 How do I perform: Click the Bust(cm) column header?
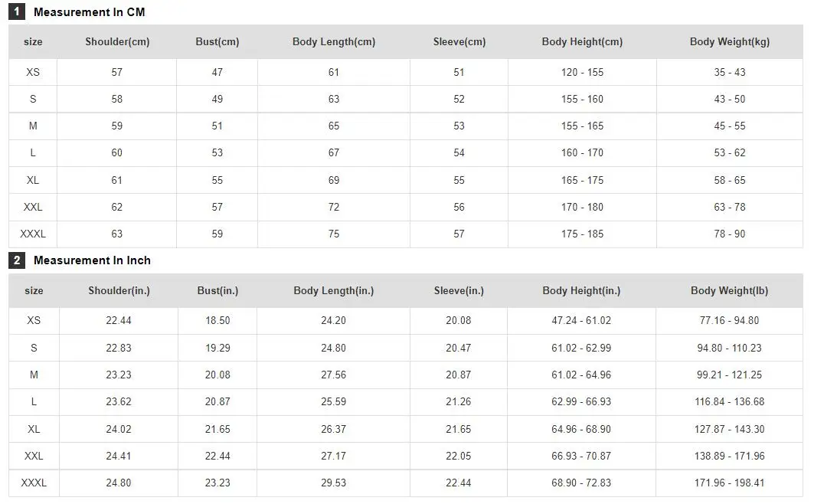217,41
